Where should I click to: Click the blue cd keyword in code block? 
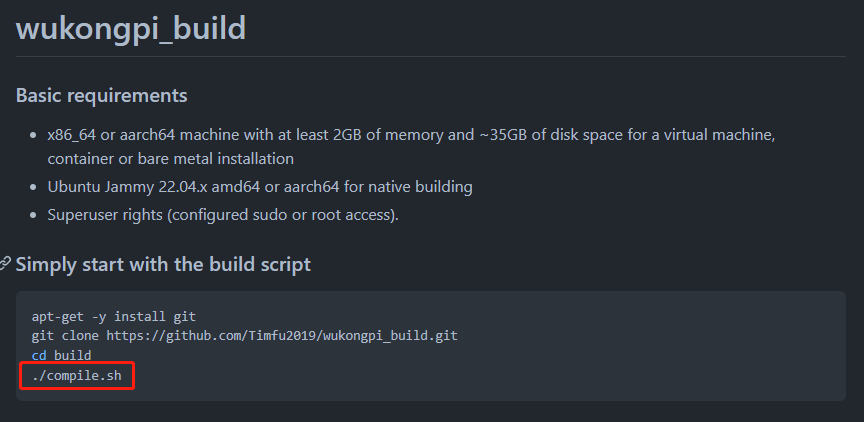pyautogui.click(x=39, y=355)
